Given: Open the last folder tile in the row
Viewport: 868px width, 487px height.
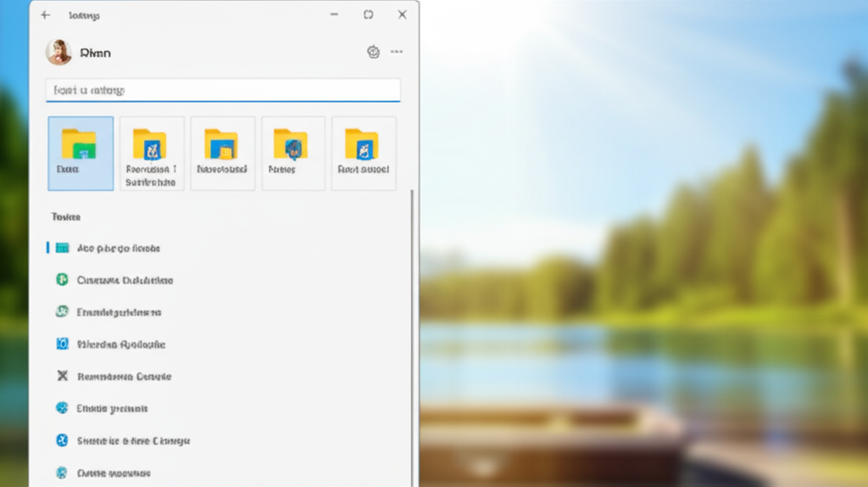Looking at the screenshot, I should 363,153.
